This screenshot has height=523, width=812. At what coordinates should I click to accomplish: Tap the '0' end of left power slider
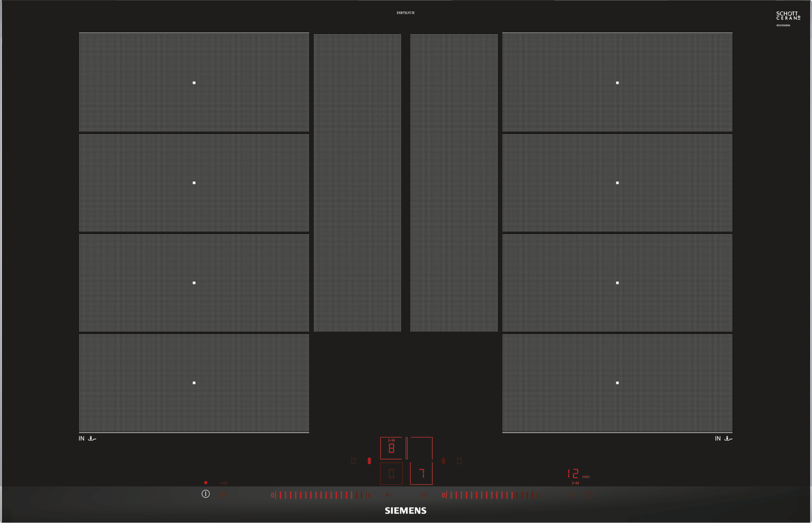(272, 495)
